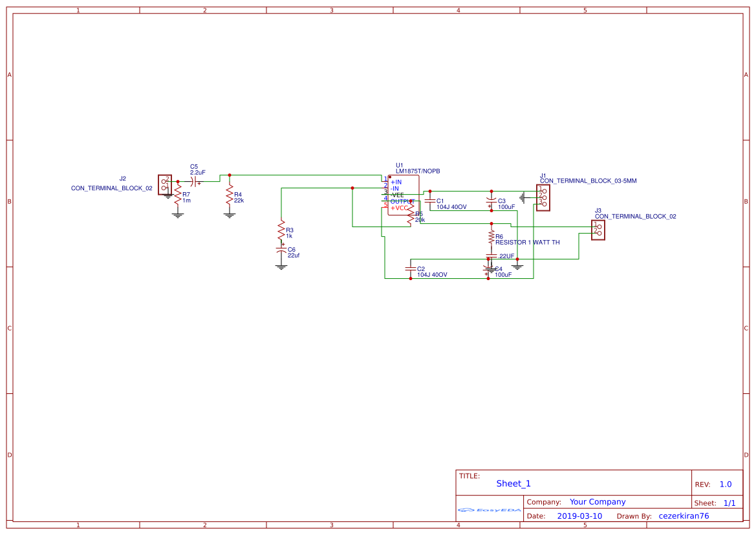The height and width of the screenshot is (535, 756).
Task: Click the REV 1.0 value field
Action: 725,483
